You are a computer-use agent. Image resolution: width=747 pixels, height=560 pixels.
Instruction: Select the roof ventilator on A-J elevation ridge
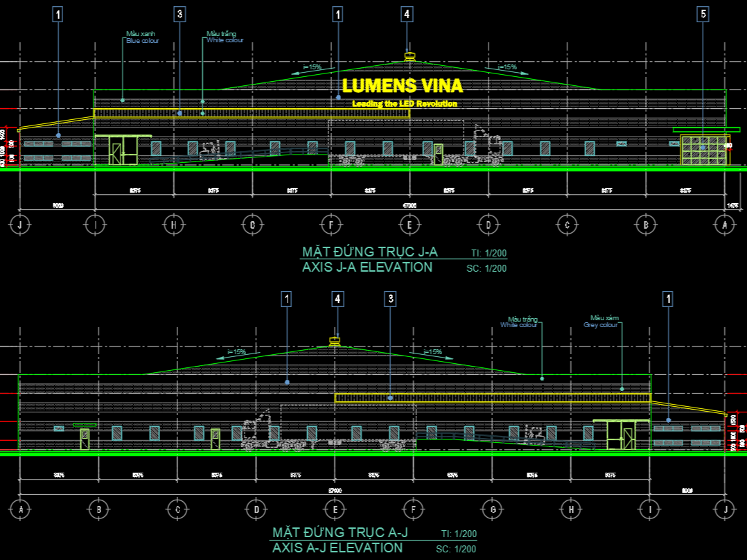tap(335, 341)
